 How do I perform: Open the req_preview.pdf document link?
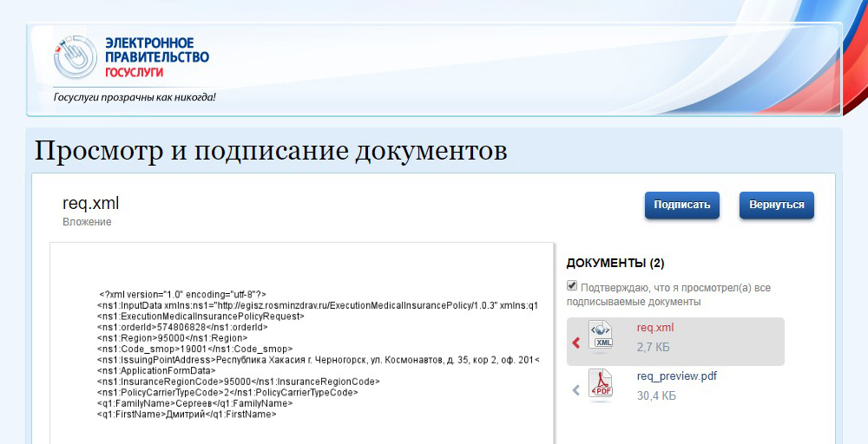pyautogui.click(x=676, y=376)
